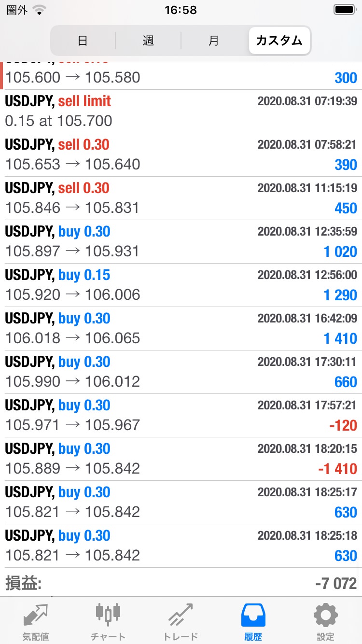The width and height of the screenshot is (362, 644).
Task: Open the sell 0.30 trade at 07:58:21
Action: [x=181, y=154]
